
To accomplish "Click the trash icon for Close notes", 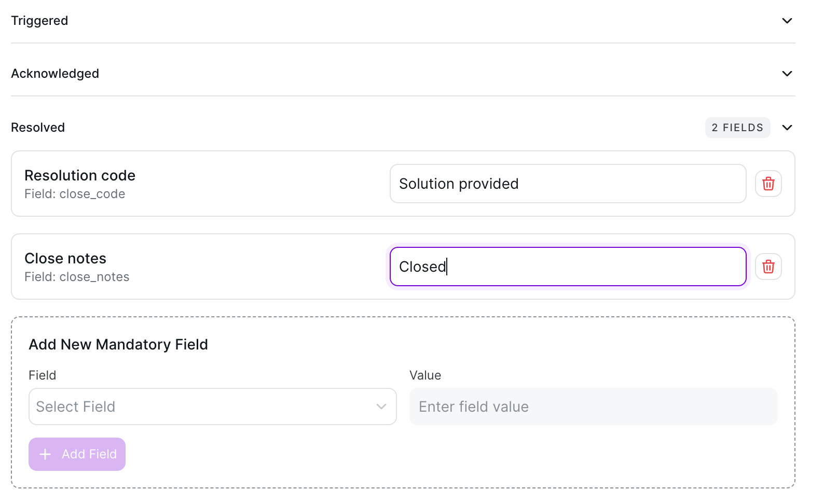I will [x=768, y=267].
